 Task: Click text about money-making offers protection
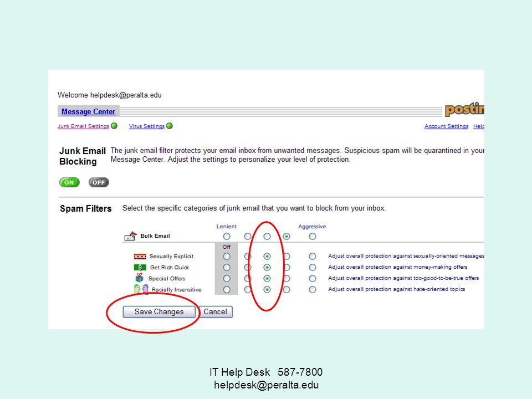(398, 267)
